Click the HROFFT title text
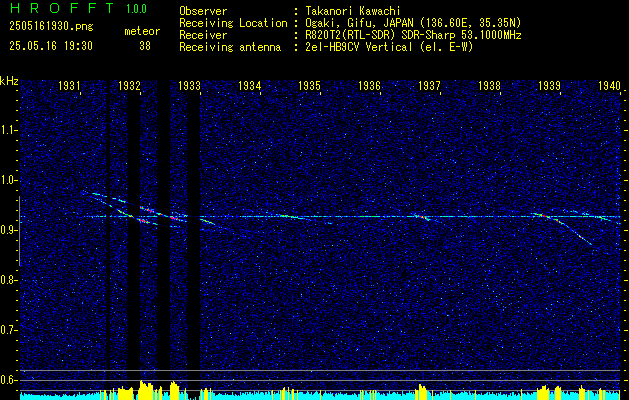This screenshot has width=629, height=400. point(62,8)
